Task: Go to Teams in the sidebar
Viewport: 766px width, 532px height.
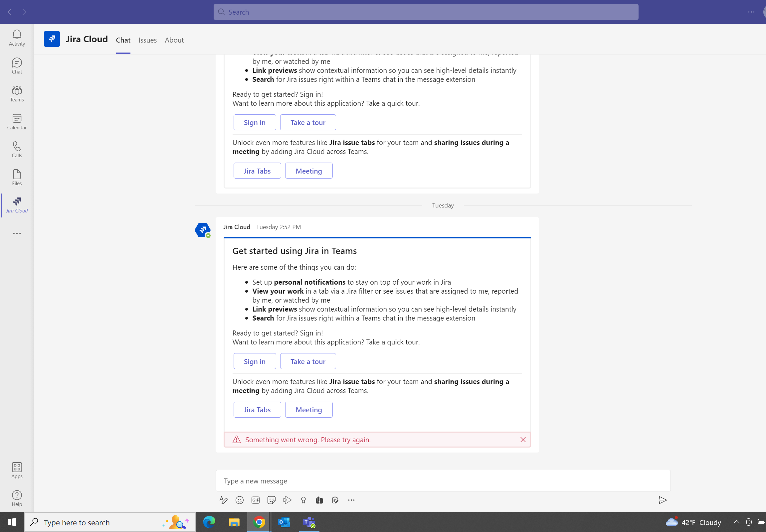Action: [x=17, y=94]
